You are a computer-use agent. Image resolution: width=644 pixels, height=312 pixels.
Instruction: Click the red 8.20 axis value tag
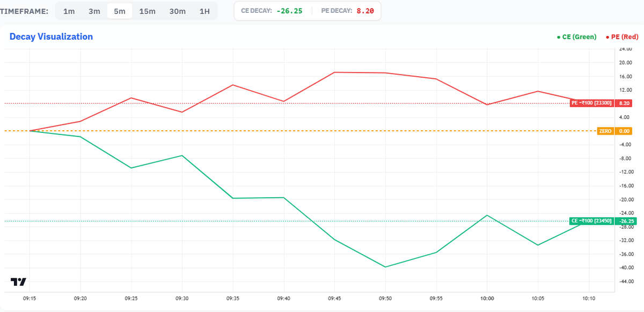coord(624,103)
